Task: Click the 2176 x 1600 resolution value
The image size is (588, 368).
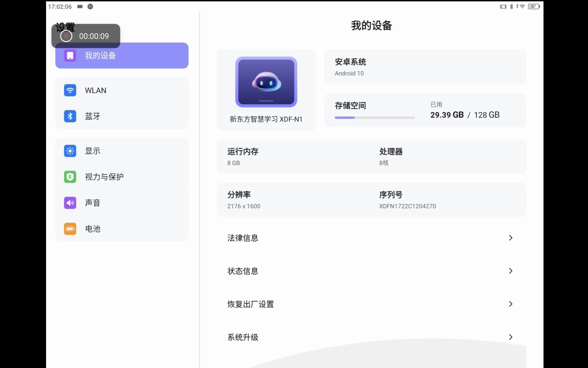Action: 244,206
